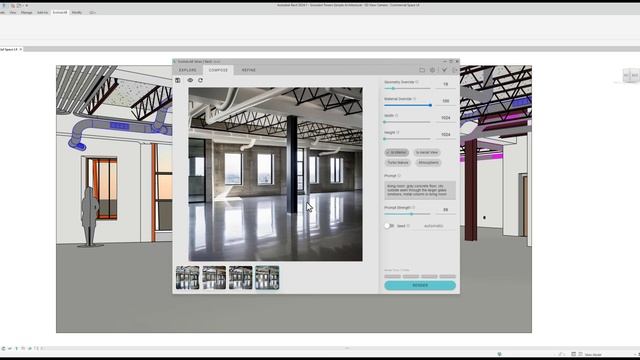Open the View ribbon tab in Revit
This screenshot has width=640, height=360.
coord(13,13)
